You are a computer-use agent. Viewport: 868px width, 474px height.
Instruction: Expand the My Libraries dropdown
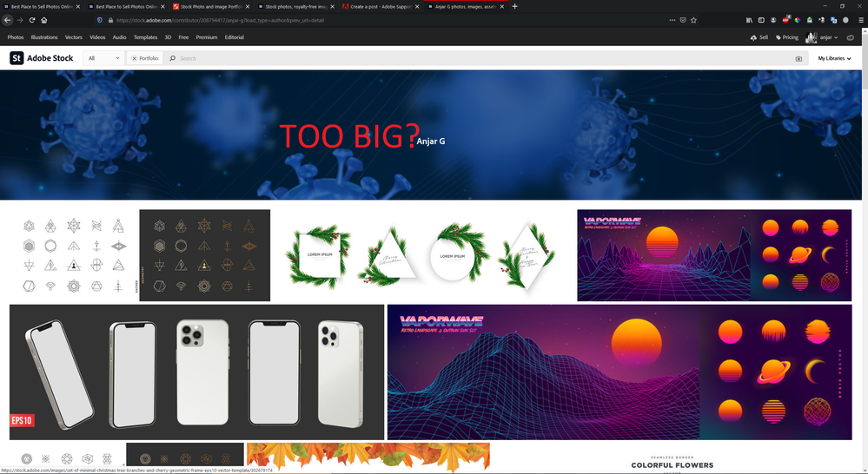[834, 58]
